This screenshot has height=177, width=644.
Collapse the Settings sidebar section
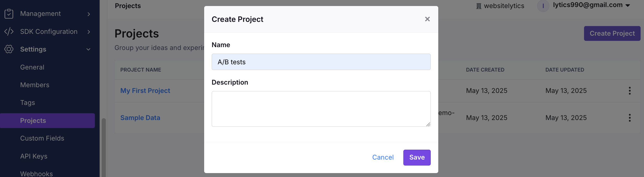pos(88,49)
